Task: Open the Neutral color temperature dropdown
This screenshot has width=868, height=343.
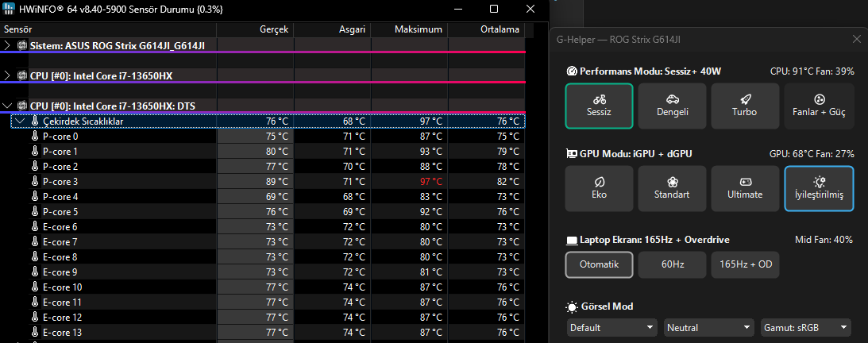Action: (709, 327)
